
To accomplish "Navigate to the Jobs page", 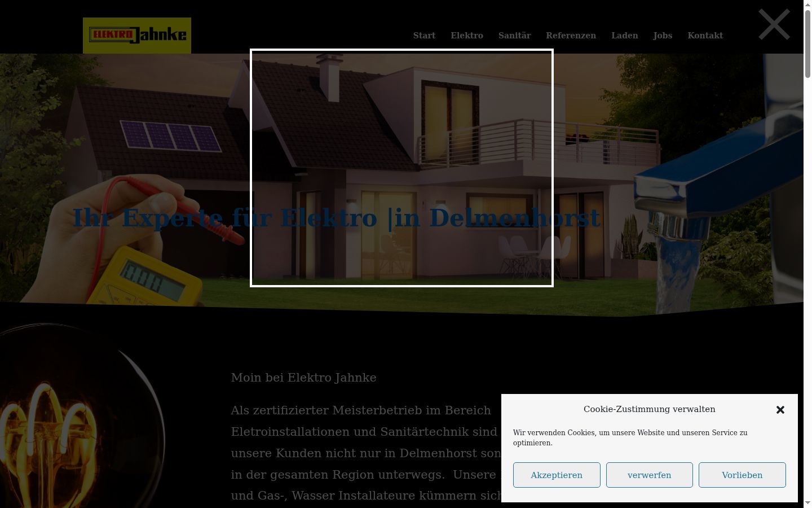I will click(x=663, y=36).
